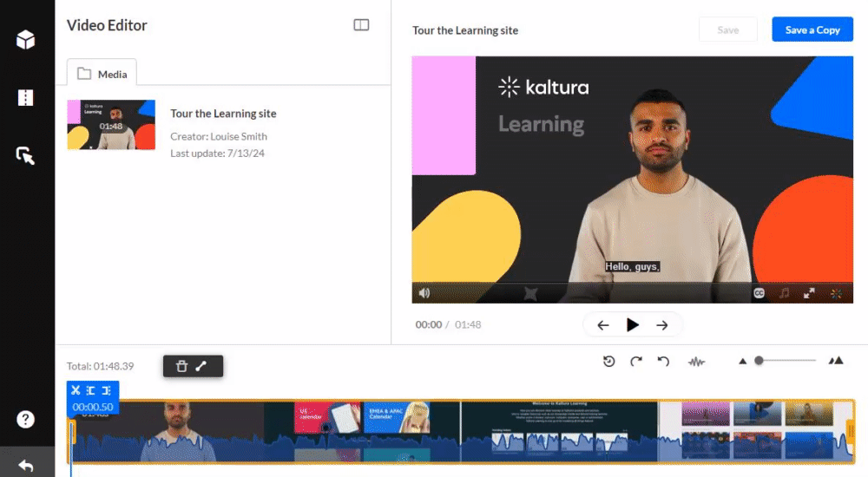This screenshot has width=868, height=477.
Task: Click the help question mark icon
Action: [x=26, y=420]
